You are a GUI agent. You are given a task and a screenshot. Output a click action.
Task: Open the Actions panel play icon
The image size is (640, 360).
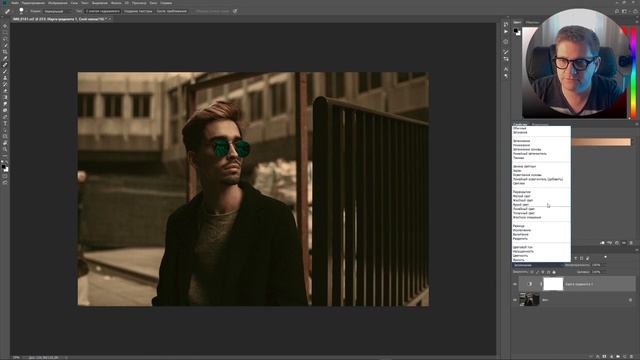point(506,31)
